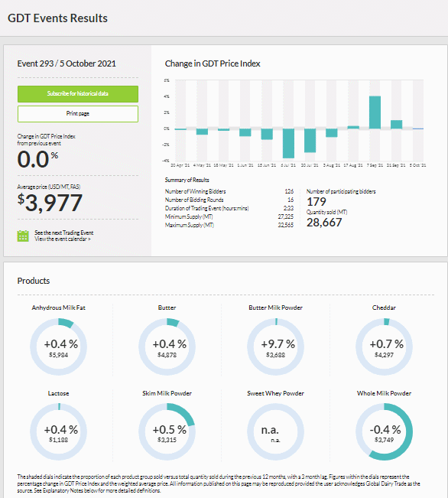Select the 6 Jul '21 negative bar

(x=288, y=143)
